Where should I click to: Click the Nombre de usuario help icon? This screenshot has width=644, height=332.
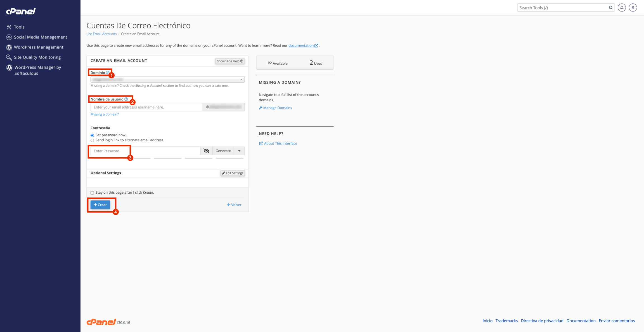[126, 99]
